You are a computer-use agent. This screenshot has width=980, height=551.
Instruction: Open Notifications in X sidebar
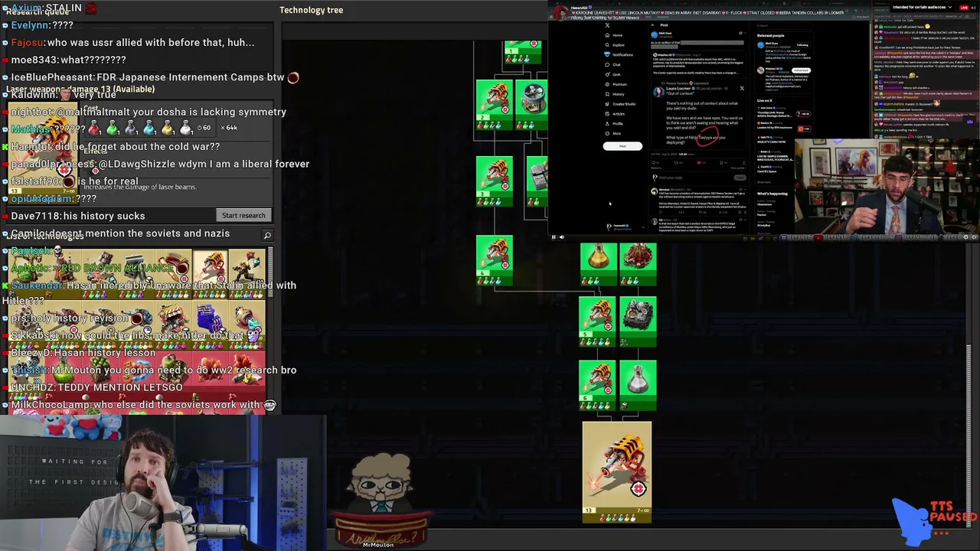(620, 55)
